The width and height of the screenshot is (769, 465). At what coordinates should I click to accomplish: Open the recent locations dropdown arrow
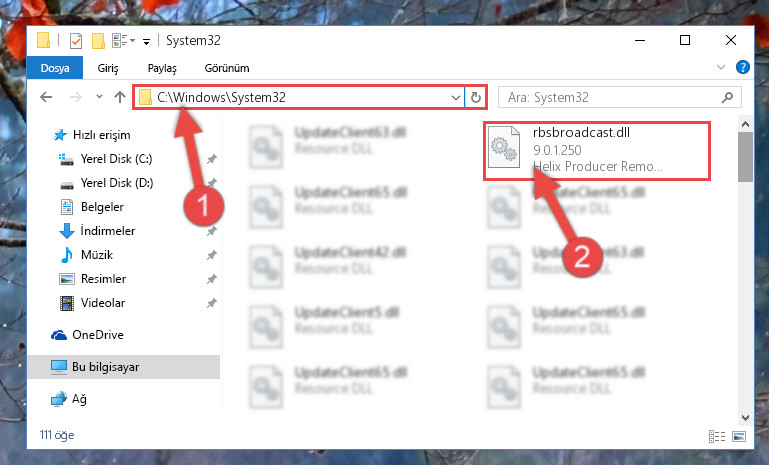pyautogui.click(x=100, y=97)
